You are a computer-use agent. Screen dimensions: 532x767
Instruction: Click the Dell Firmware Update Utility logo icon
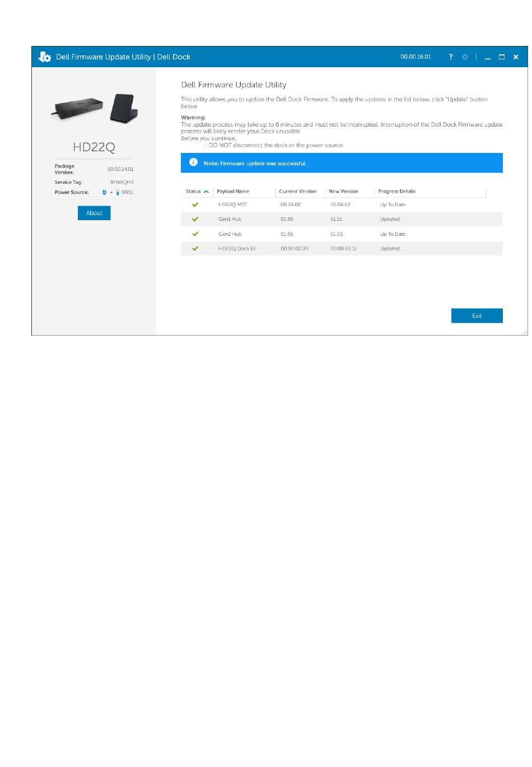pos(44,57)
